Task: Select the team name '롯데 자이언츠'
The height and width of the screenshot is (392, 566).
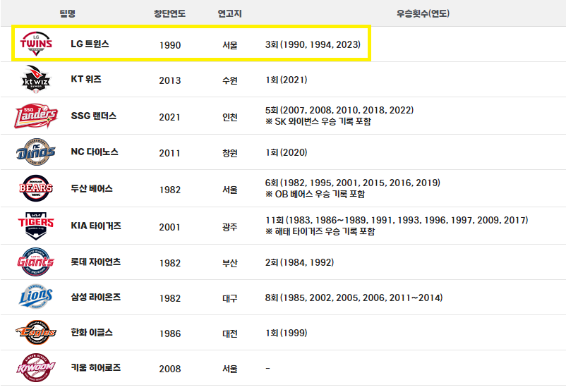Action: pyautogui.click(x=96, y=262)
